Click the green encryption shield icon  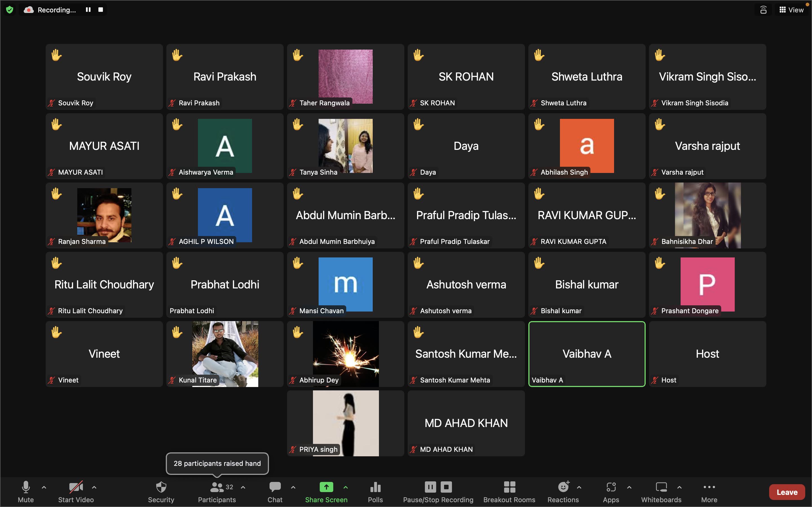point(10,10)
